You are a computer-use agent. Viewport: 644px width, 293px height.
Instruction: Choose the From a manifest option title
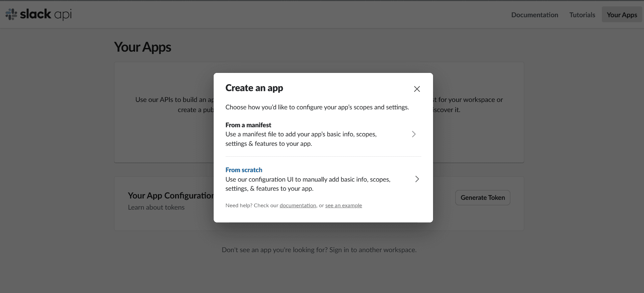[x=248, y=125]
